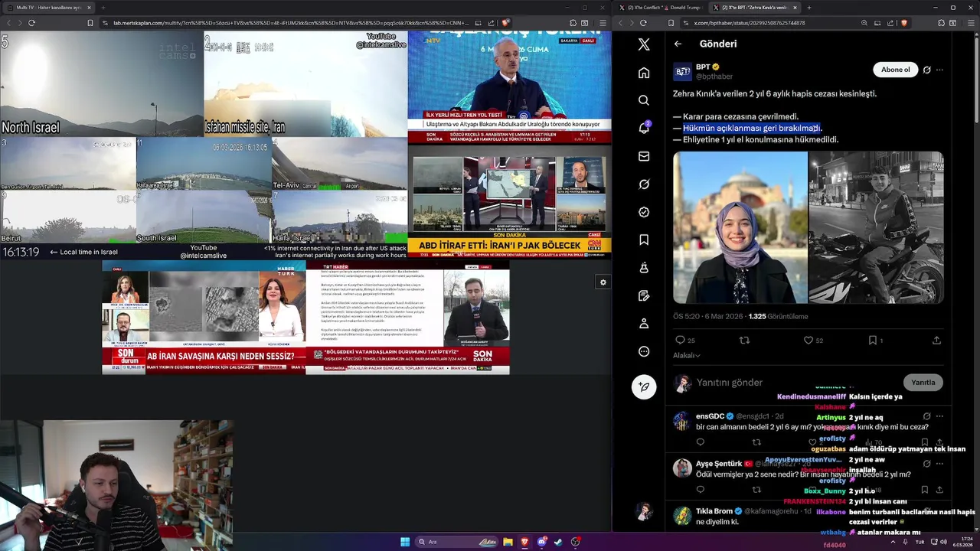Open Steam from taskbar
980x551 pixels.
(558, 542)
